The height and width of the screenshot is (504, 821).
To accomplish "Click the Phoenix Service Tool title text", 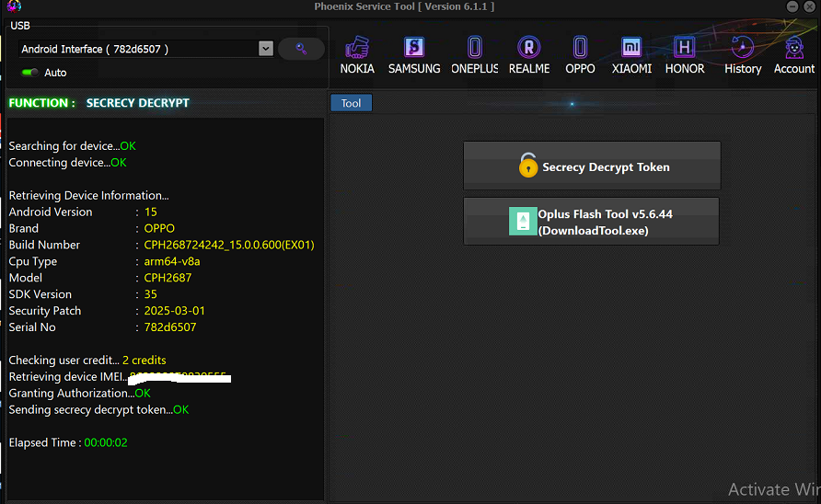I will coord(404,6).
